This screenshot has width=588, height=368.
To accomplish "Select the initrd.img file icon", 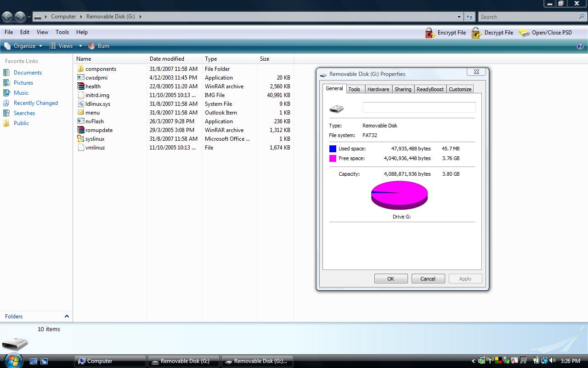I will point(80,95).
